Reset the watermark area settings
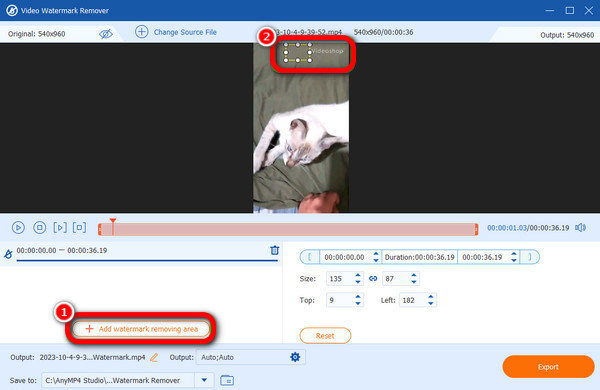Screen dimensions: 600x390 pyautogui.click(x=325, y=336)
